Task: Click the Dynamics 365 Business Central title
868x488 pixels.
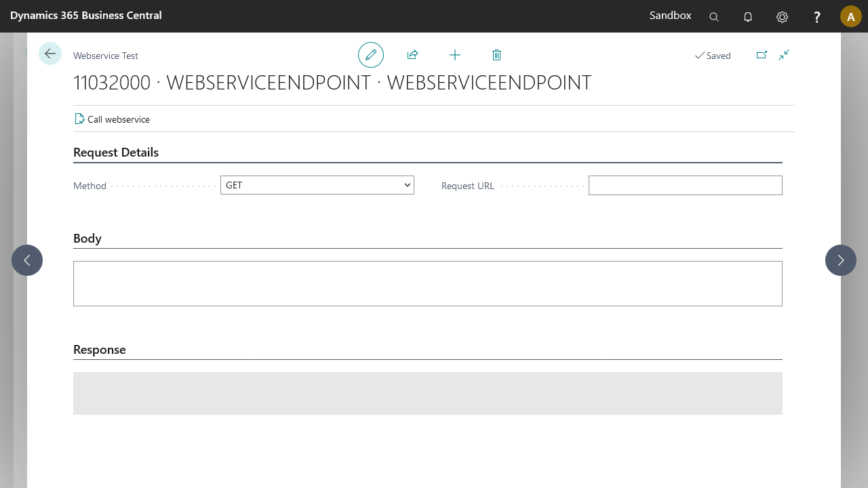Action: [x=86, y=15]
